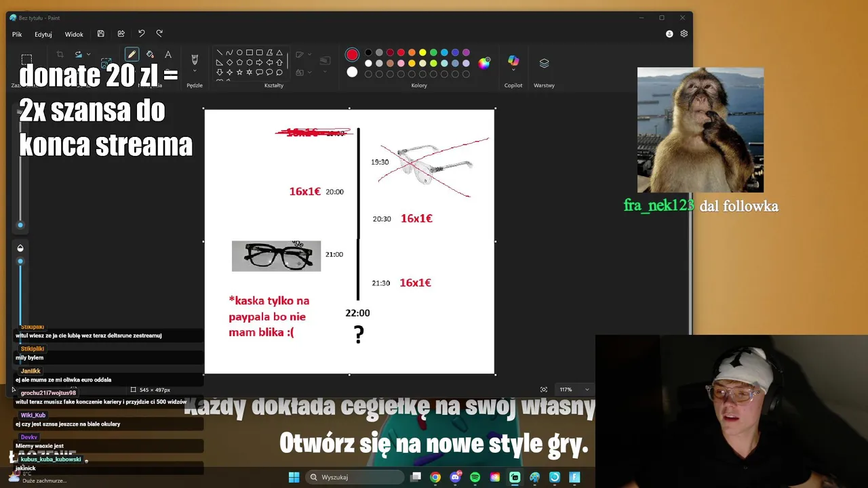Choose the purple color swatch

click(x=466, y=52)
